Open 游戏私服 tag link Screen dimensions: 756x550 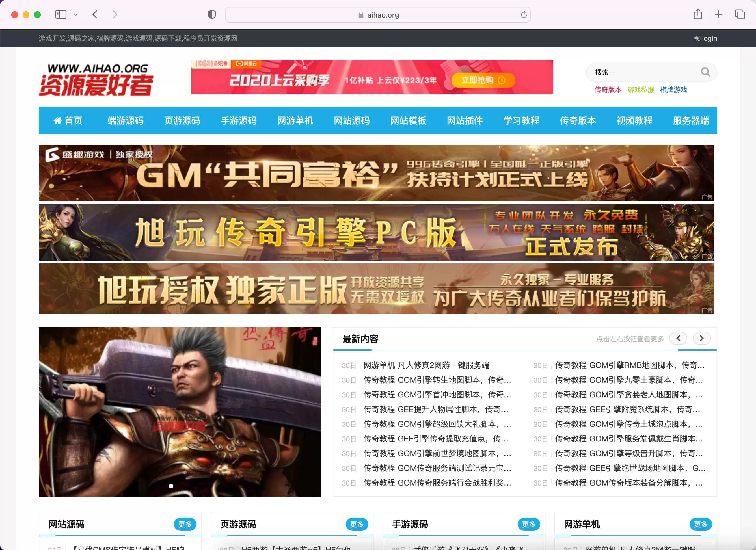(641, 90)
